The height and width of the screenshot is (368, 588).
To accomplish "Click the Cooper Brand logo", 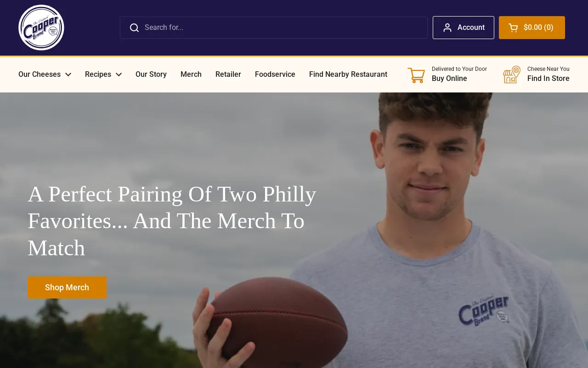I will (x=41, y=28).
